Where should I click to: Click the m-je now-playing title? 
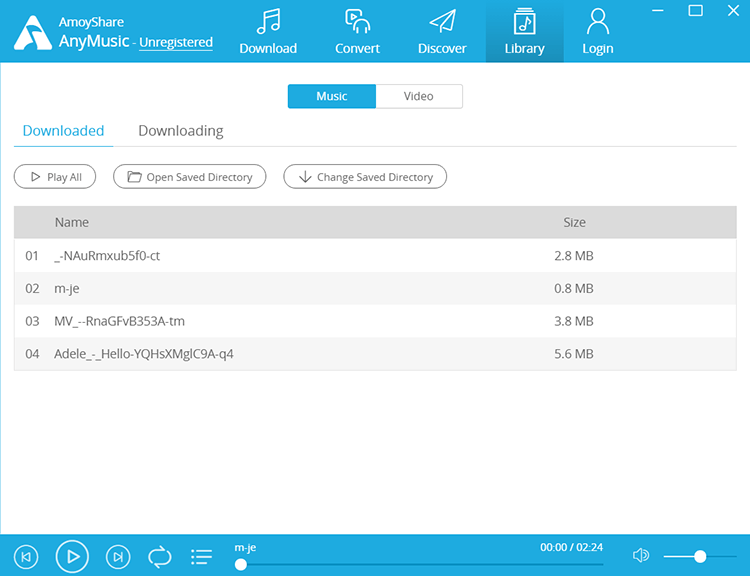tap(245, 548)
